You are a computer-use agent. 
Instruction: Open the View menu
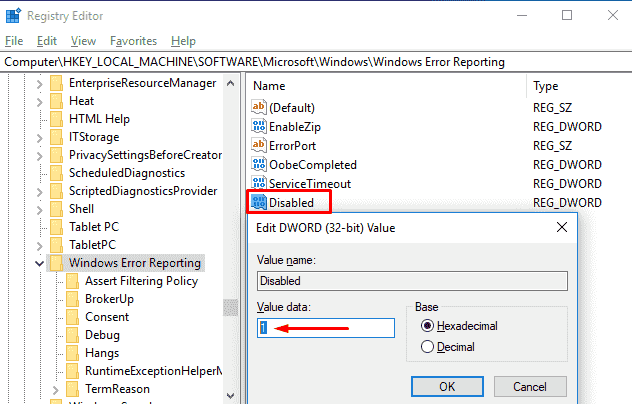click(83, 41)
